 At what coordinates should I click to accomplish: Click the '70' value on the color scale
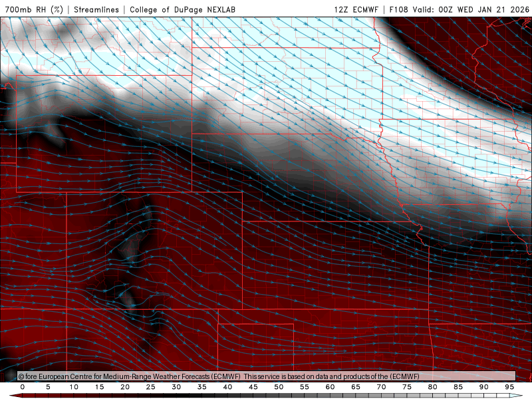point(381,387)
